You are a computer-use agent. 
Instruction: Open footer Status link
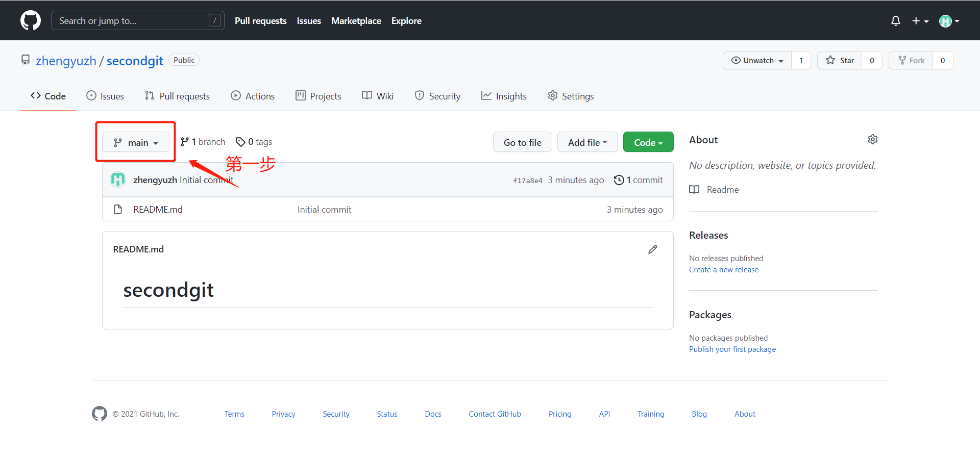click(x=387, y=414)
